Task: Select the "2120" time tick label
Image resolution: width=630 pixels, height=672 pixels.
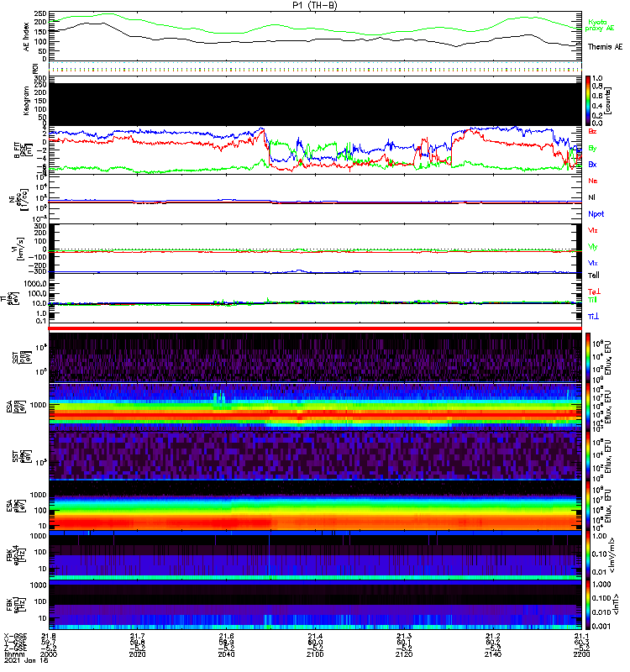Action: click(404, 654)
